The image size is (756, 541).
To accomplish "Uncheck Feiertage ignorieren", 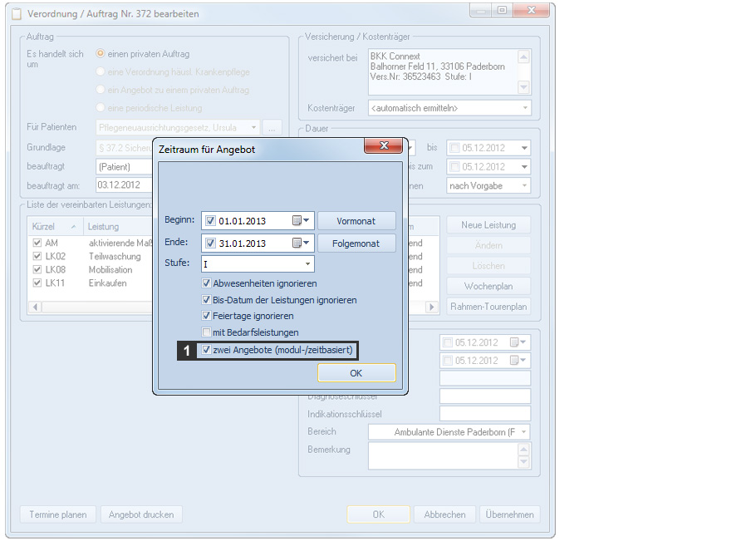I will [206, 316].
